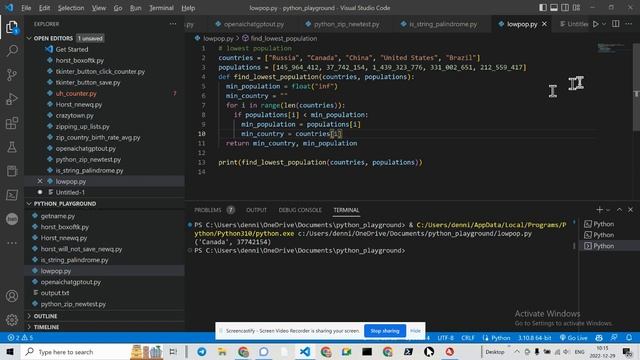This screenshot has height=360, width=640.
Task: Maximize the terminal panel size
Action: (619, 210)
